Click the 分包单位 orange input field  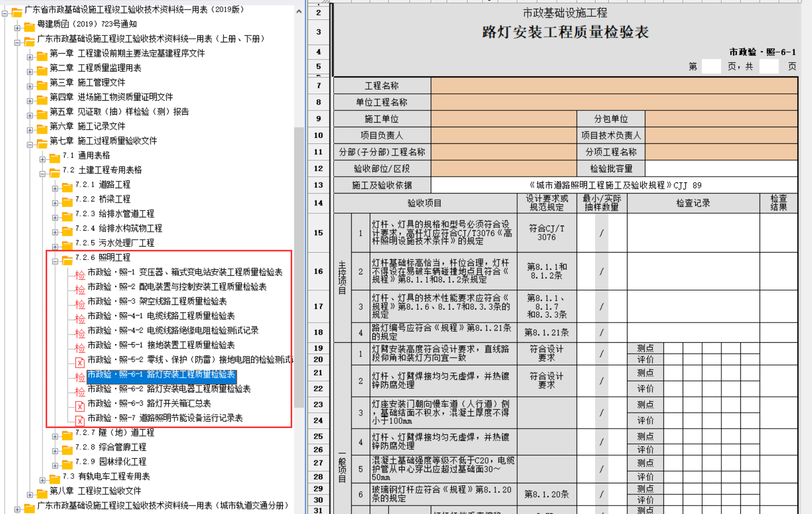[721, 119]
